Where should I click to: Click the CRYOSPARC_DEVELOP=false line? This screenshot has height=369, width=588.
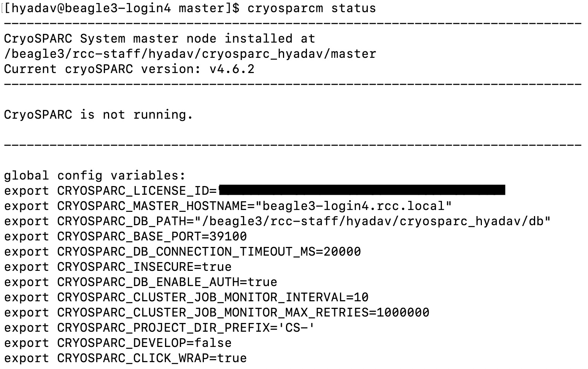pos(144,343)
